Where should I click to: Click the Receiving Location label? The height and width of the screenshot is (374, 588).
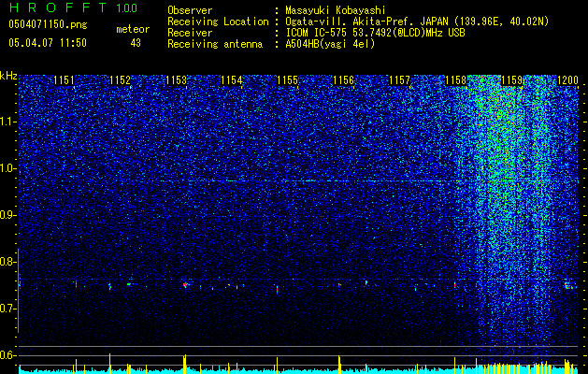218,22
